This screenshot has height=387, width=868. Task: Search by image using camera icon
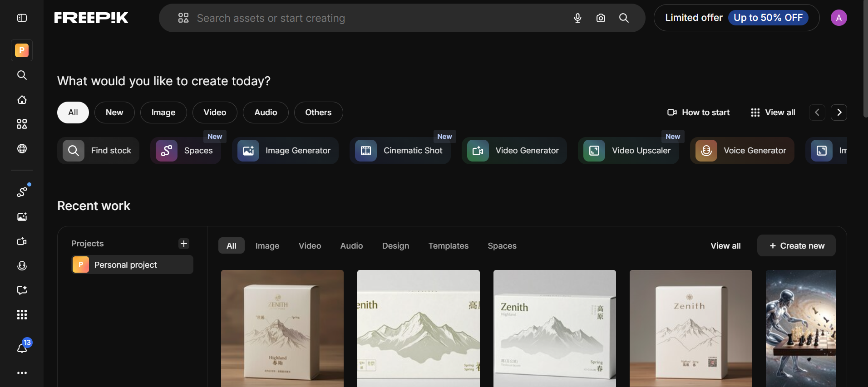point(601,18)
